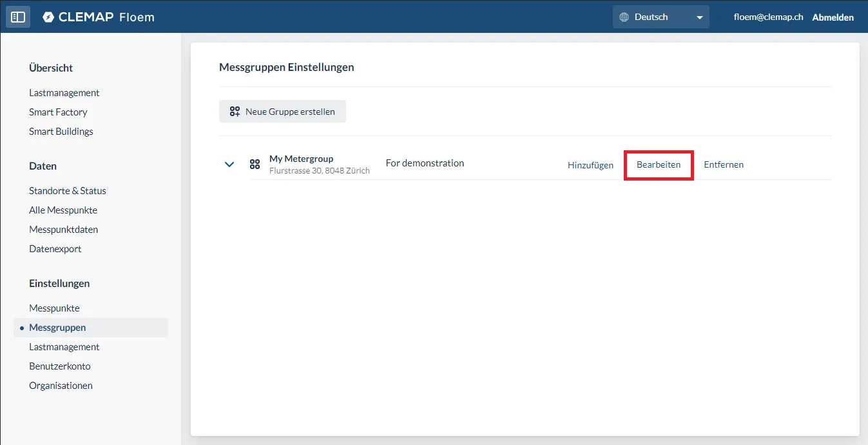
Task: Navigate to Organisationen settings
Action: tap(61, 386)
